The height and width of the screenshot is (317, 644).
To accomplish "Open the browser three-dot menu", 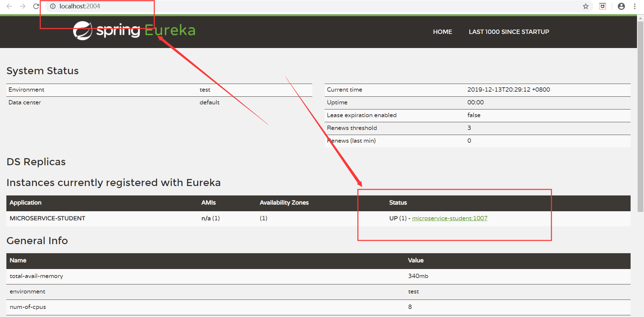I will 635,6.
